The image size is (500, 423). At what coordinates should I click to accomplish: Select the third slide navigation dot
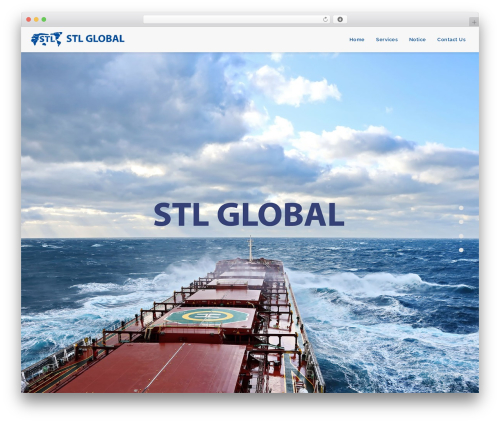coord(461,236)
